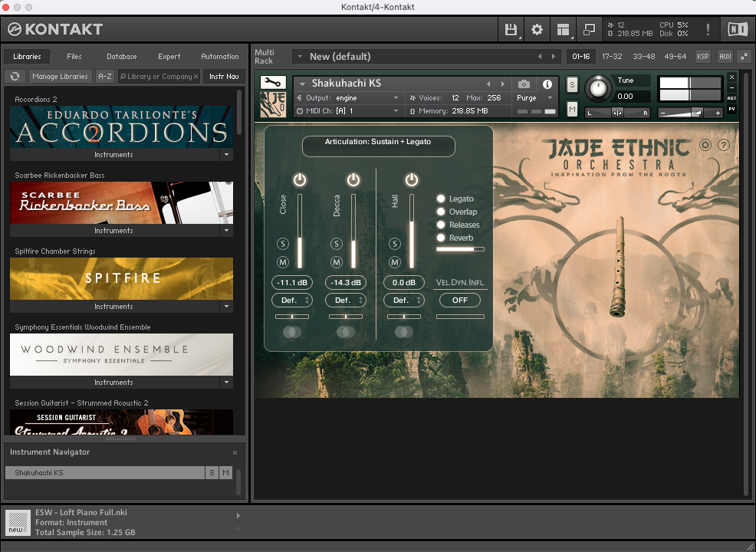
Task: Select the 49-64 rack page
Action: point(675,57)
